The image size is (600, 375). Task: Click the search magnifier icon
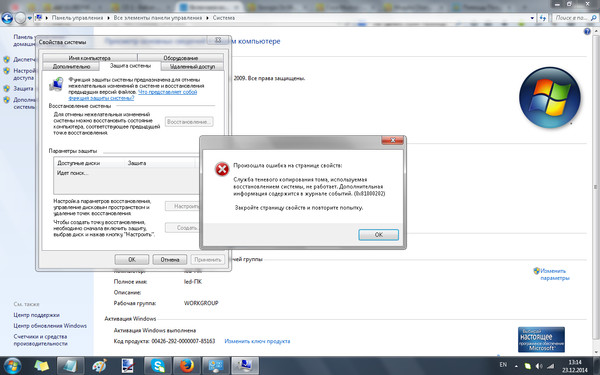[x=593, y=18]
